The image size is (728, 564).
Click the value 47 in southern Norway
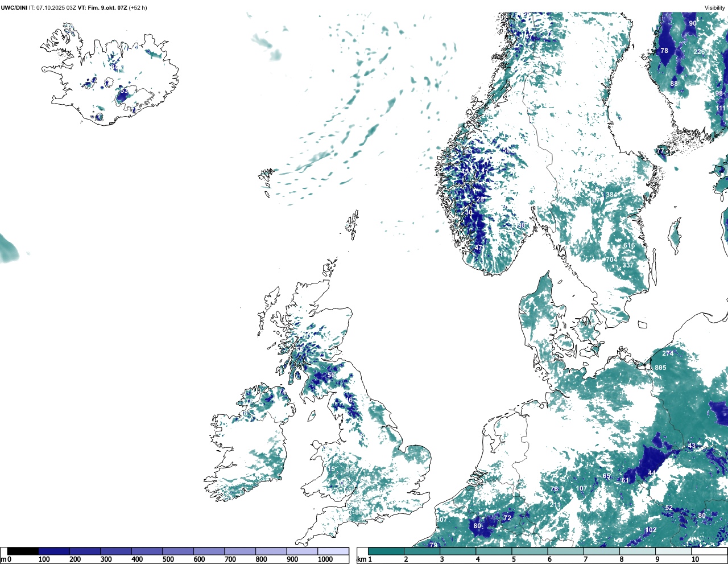(478, 248)
